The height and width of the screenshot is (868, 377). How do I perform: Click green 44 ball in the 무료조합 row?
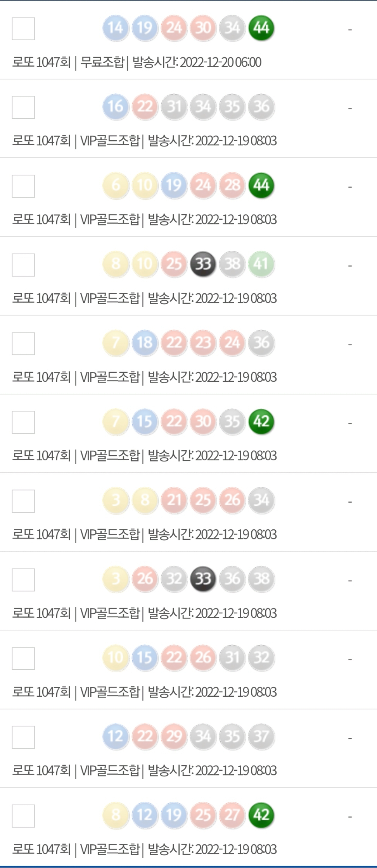(261, 28)
